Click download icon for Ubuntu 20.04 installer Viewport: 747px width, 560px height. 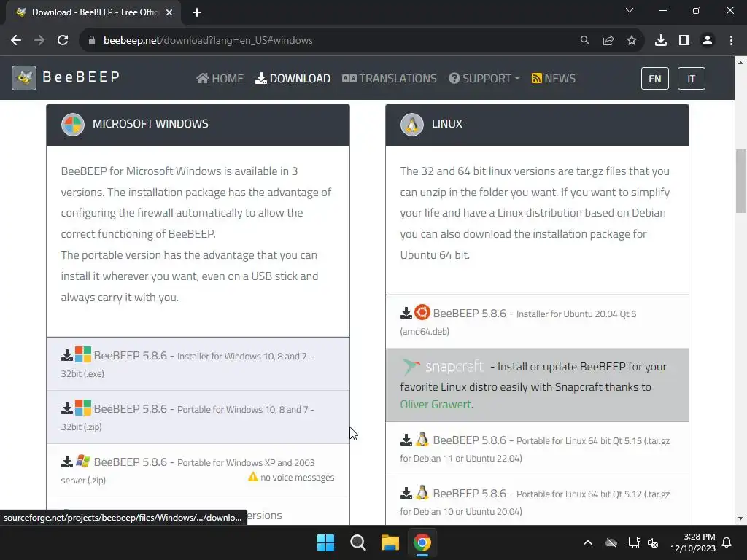(406, 313)
